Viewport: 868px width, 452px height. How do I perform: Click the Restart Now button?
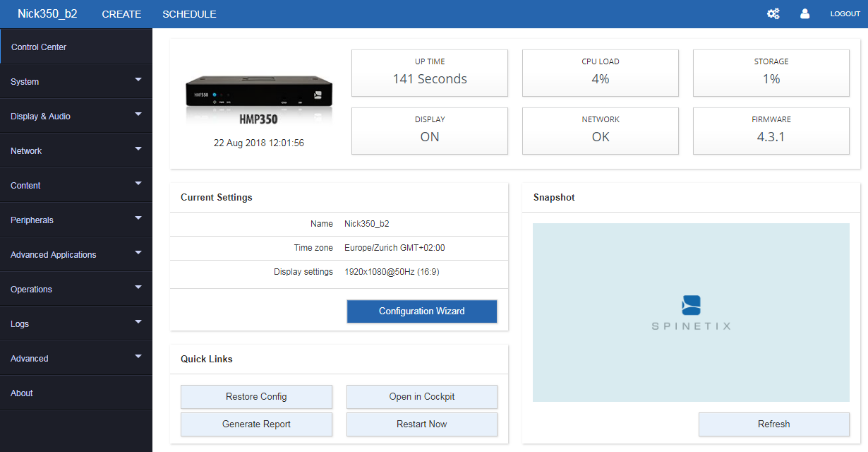(x=422, y=424)
